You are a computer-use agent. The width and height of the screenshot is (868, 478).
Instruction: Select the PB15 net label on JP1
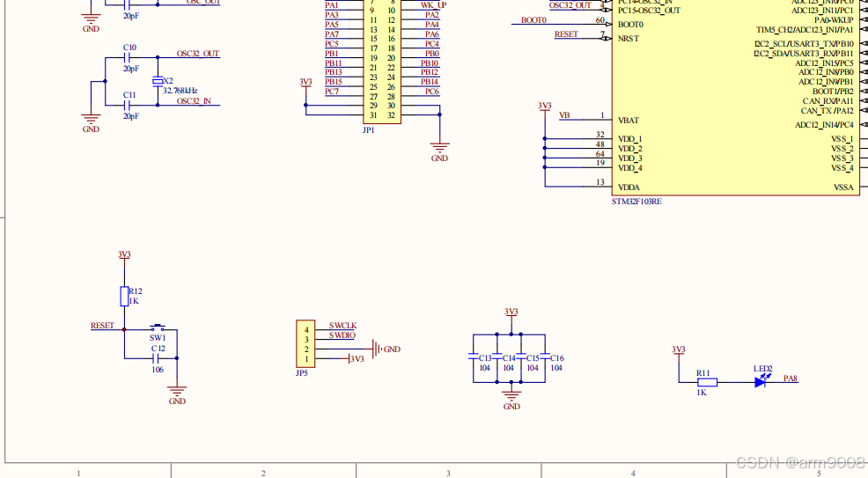(x=334, y=82)
